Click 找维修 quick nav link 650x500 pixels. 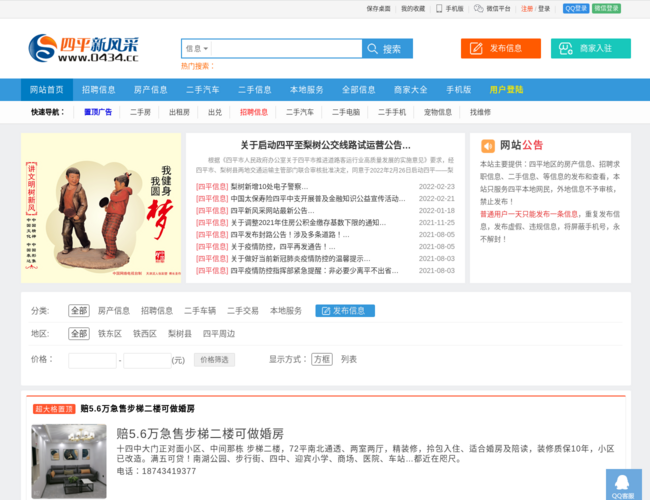point(480,112)
